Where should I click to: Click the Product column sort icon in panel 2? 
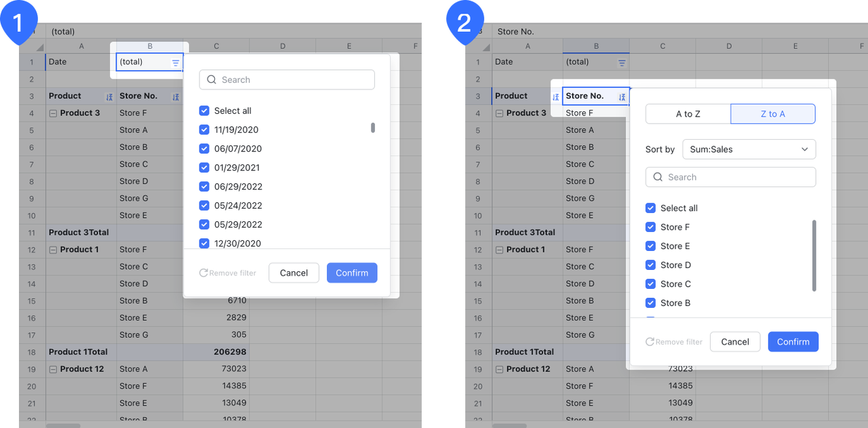pyautogui.click(x=555, y=97)
